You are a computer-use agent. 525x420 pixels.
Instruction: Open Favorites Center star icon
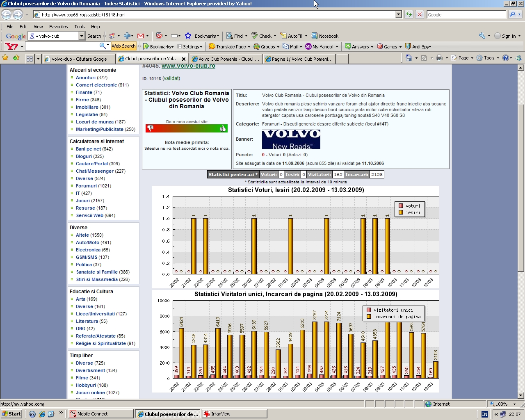[5, 58]
